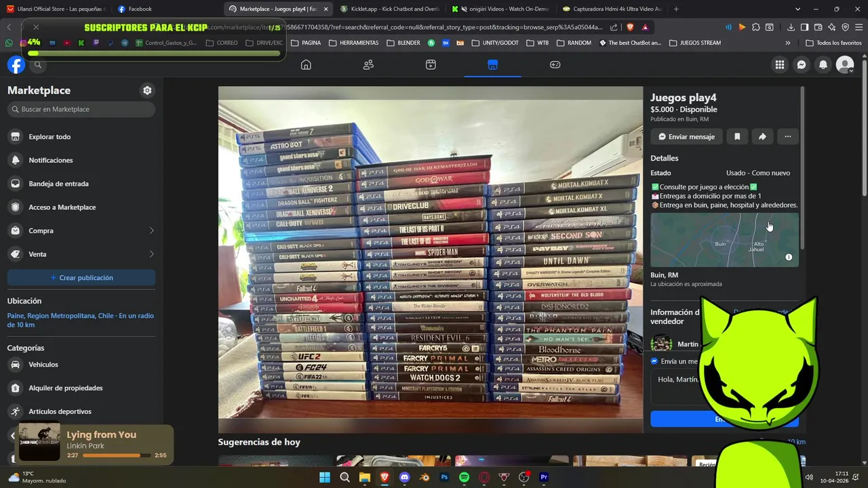868x488 pixels.
Task: Open the tab search dropdown arrow
Action: [797, 9]
